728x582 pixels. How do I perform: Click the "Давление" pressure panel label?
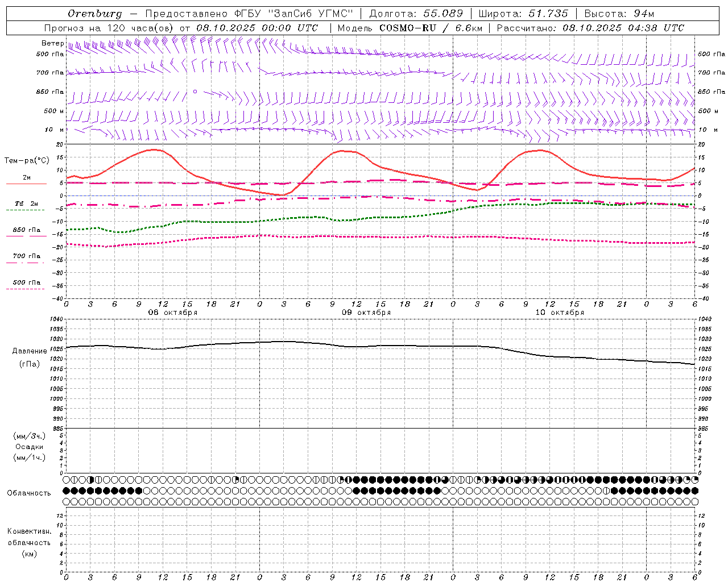click(30, 351)
